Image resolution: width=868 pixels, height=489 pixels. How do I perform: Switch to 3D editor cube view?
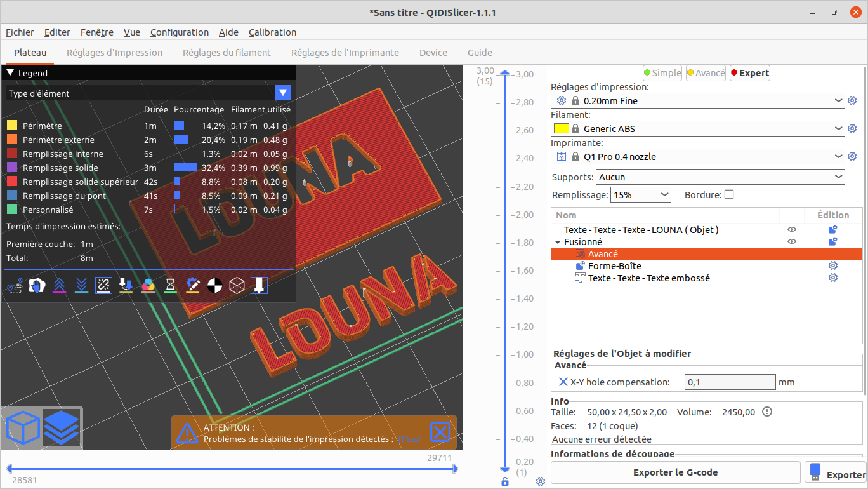point(23,427)
